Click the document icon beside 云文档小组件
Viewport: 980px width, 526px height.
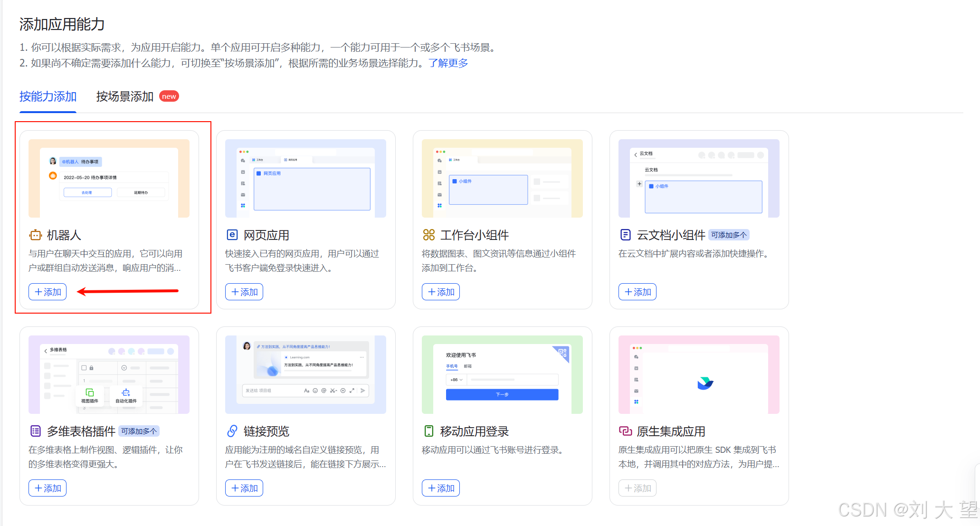pyautogui.click(x=625, y=235)
